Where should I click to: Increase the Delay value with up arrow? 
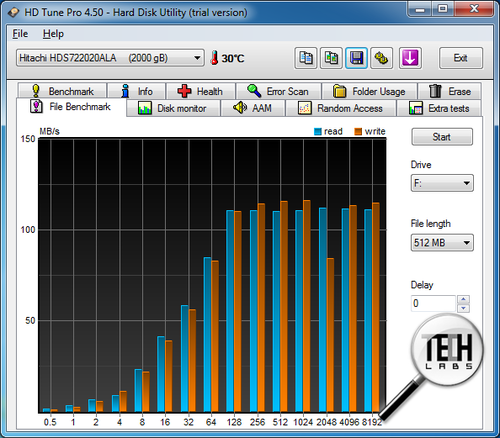pos(463,299)
